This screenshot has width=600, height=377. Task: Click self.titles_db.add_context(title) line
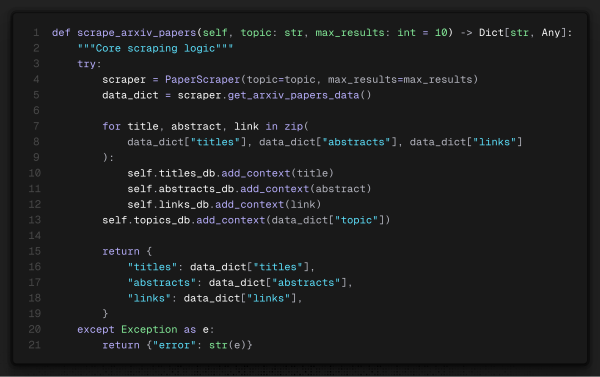point(230,173)
